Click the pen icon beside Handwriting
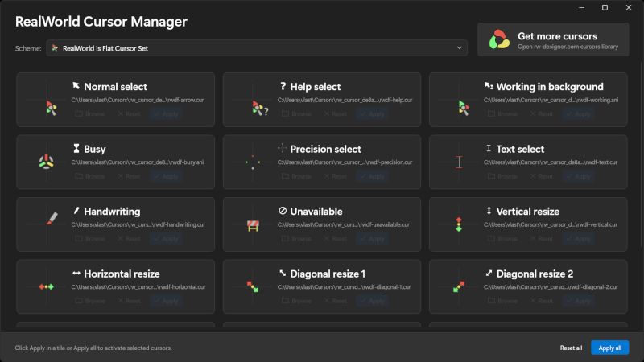Image resolution: width=644 pixels, height=362 pixels. pos(76,211)
